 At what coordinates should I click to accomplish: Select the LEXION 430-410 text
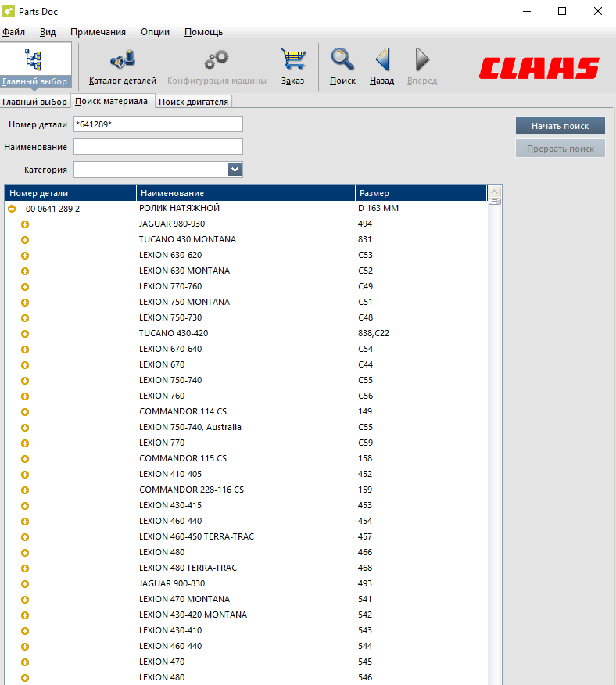coord(170,630)
